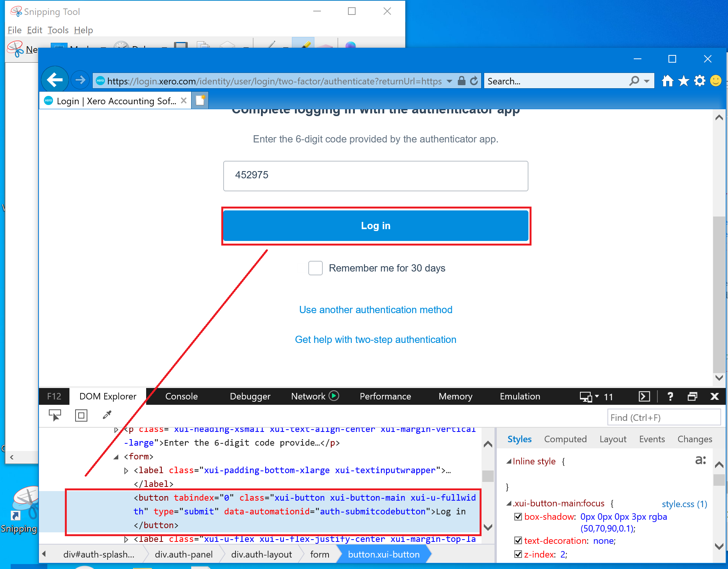
Task: Open the Tools menu in Snipping Tool
Action: (58, 30)
